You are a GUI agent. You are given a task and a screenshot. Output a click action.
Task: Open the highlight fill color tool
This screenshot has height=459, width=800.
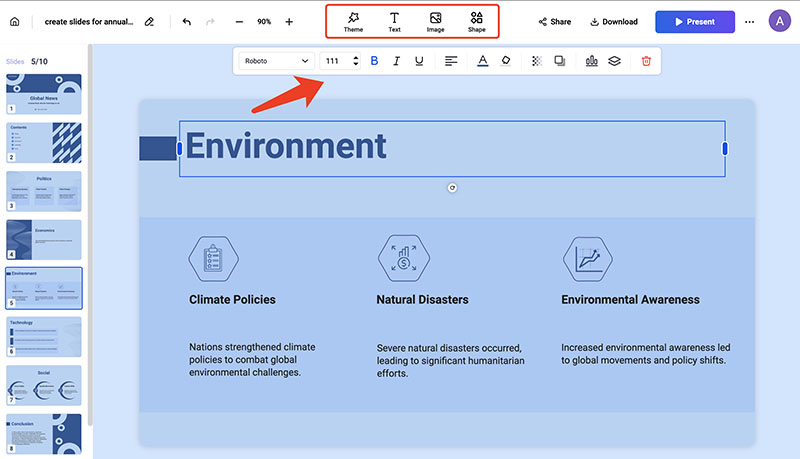506,61
